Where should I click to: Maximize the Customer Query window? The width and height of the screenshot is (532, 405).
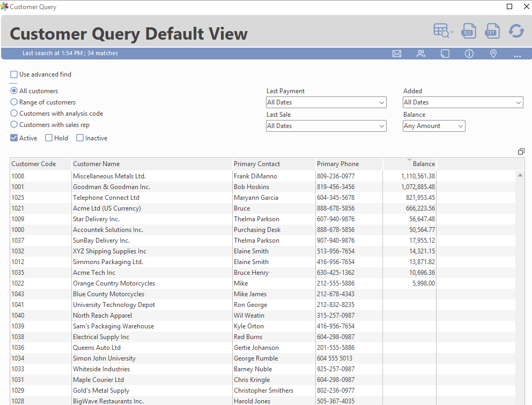coord(509,6)
